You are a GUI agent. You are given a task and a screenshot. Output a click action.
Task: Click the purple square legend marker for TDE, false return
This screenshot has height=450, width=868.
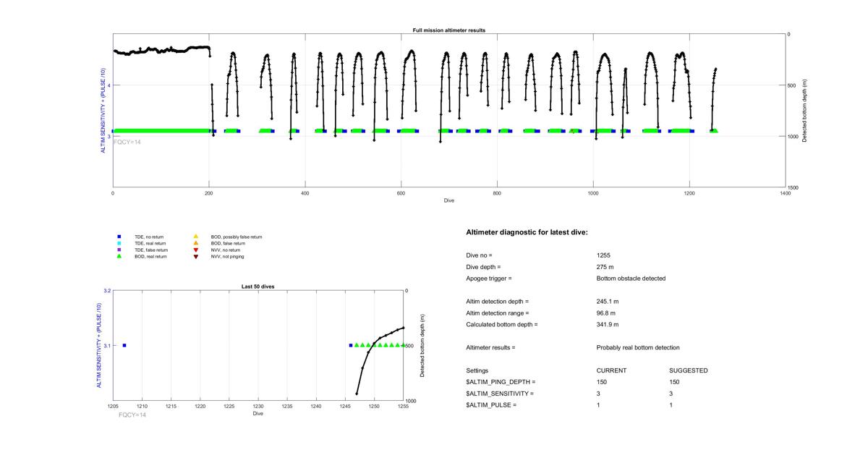119,250
